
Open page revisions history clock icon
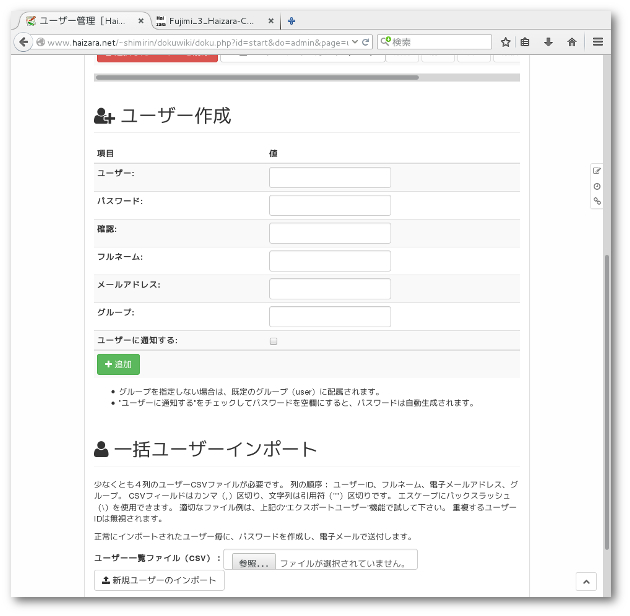tap(597, 186)
